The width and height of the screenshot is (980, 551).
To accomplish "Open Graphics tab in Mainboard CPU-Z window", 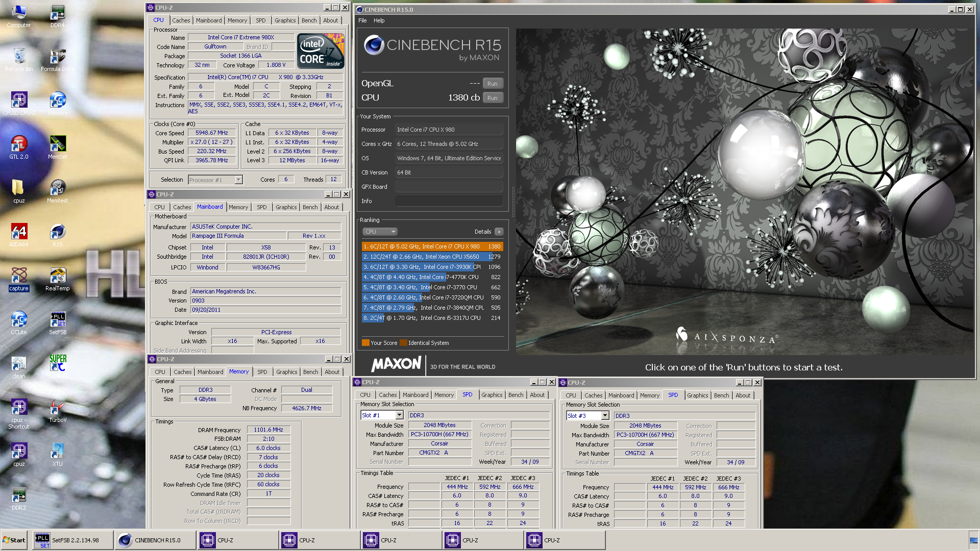I will pyautogui.click(x=286, y=207).
